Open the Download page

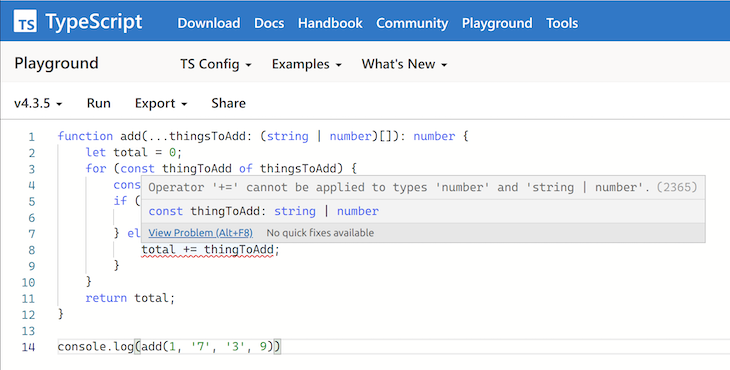[x=209, y=23]
